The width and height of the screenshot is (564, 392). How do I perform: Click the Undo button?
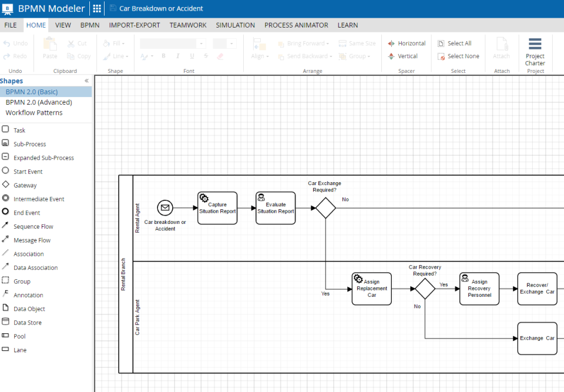pos(15,43)
